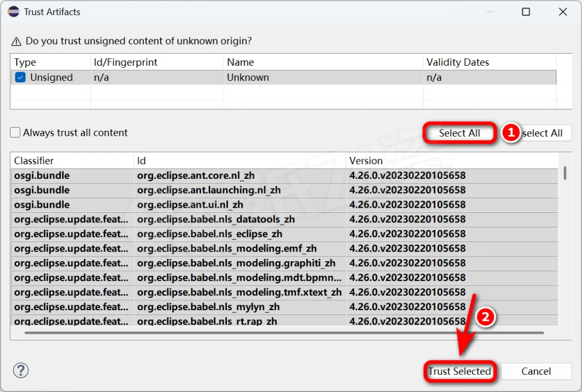Click the Type column header
The width and height of the screenshot is (582, 392).
pyautogui.click(x=51, y=62)
